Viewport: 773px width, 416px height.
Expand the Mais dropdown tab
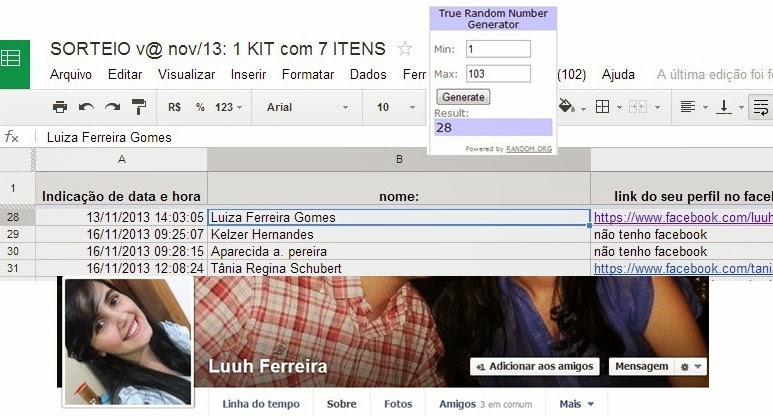click(576, 404)
